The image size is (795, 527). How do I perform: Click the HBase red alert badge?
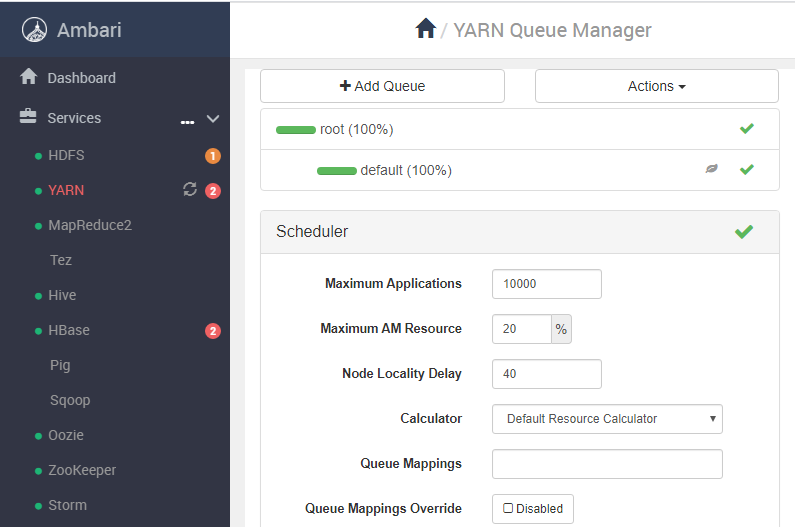click(213, 331)
